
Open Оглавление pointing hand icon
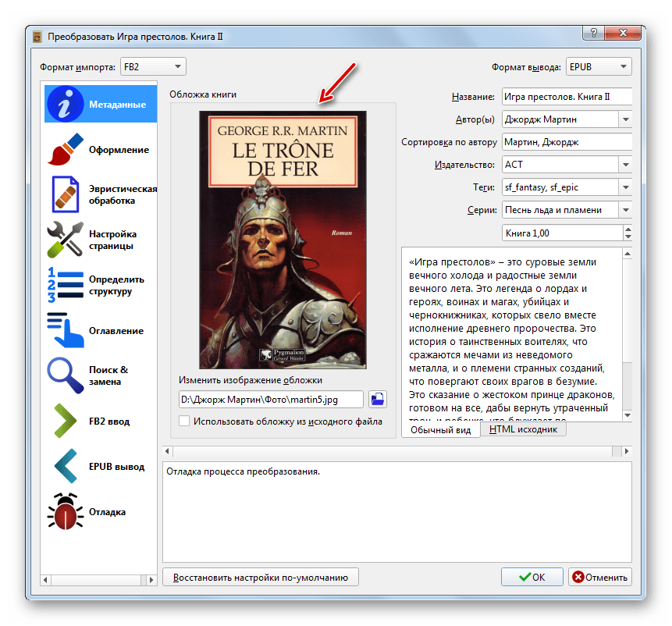coord(65,330)
